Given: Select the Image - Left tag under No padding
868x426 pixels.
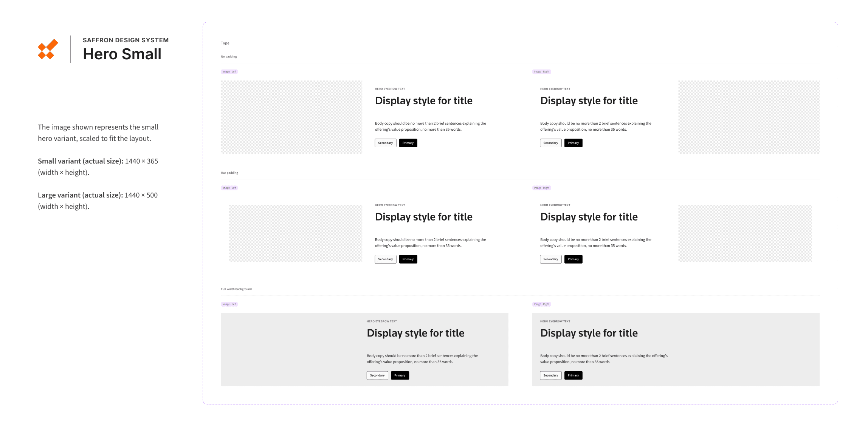Looking at the screenshot, I should (229, 72).
